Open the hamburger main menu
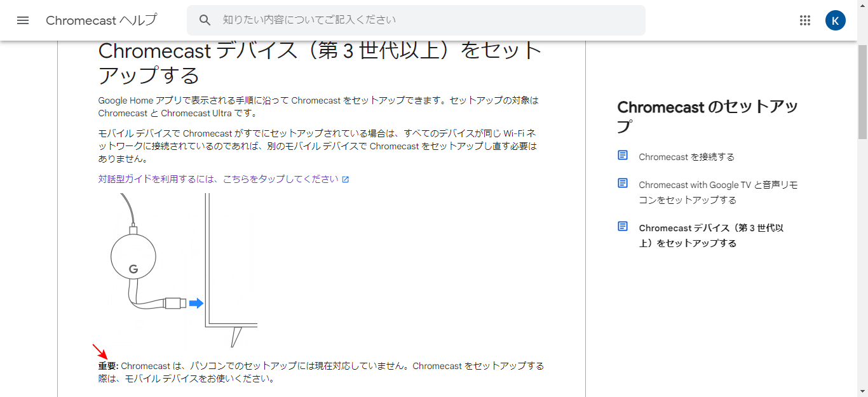Screen dimensions: 868x397 [23, 20]
